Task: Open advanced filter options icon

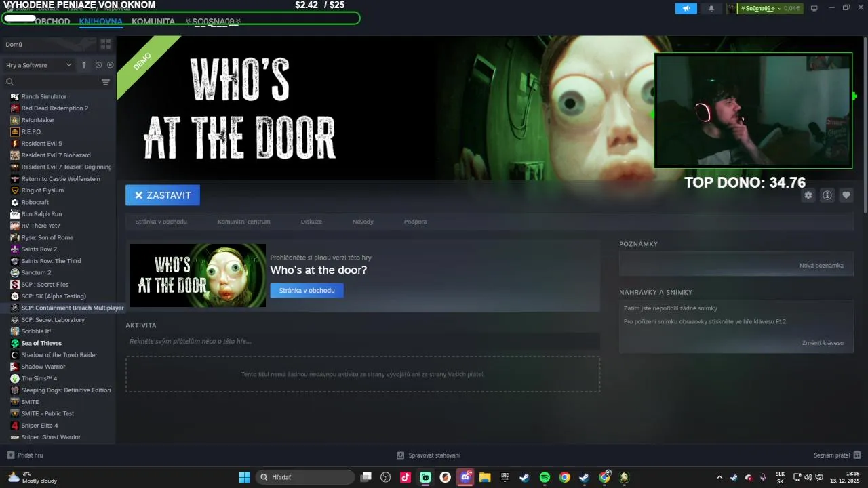Action: point(106,82)
